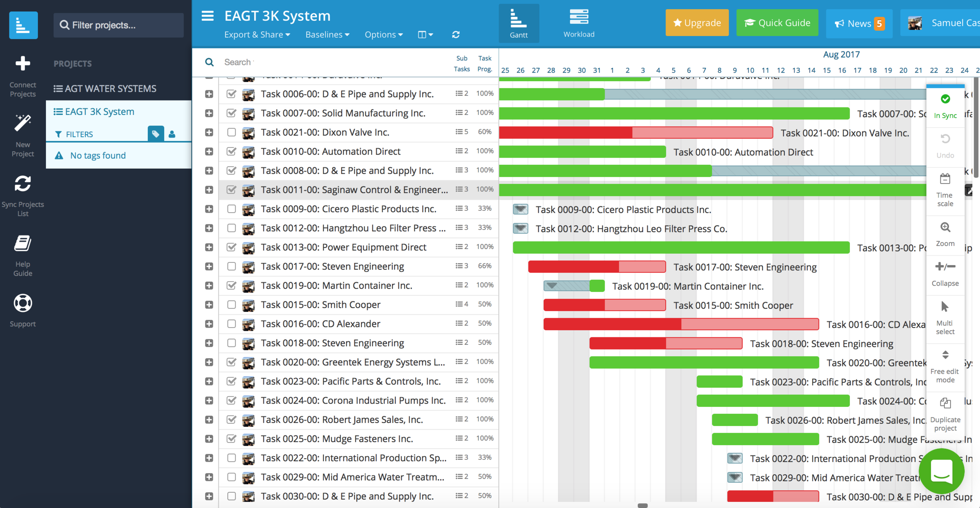Click the New Project wand icon
Viewport: 980px width, 508px height.
(23, 123)
